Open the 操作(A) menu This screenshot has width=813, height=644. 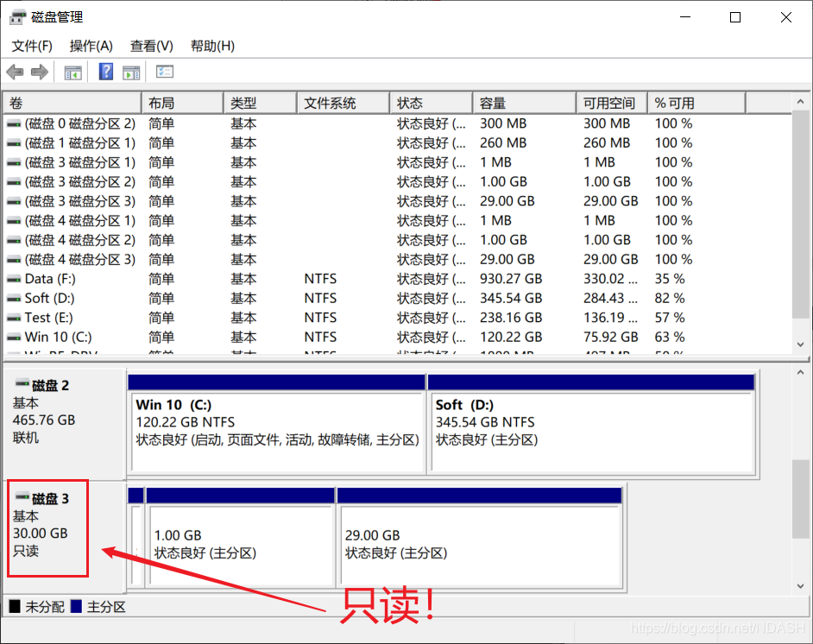coord(91,46)
